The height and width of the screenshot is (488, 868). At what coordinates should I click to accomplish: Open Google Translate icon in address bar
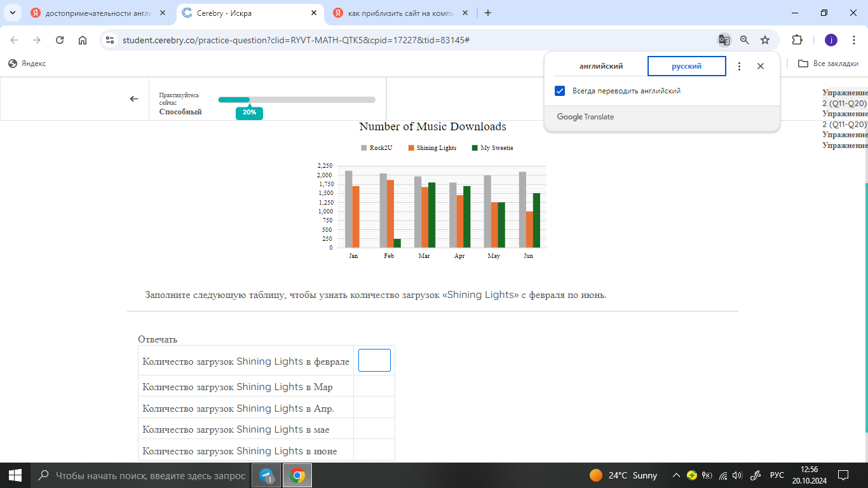pos(724,40)
